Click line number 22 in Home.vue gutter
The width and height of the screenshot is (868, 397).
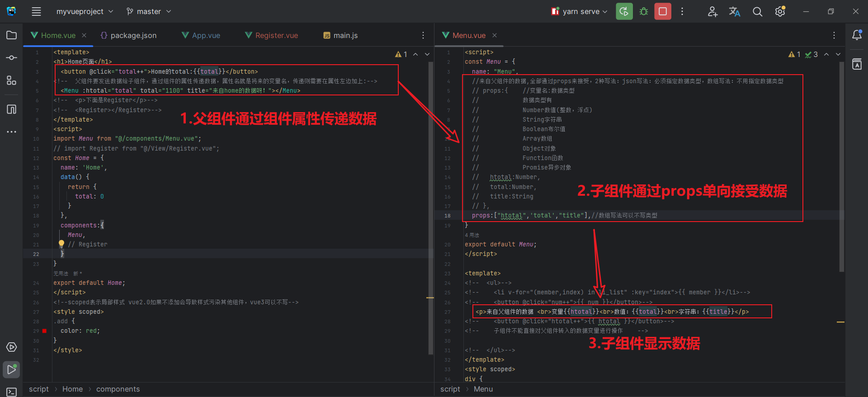pos(36,254)
